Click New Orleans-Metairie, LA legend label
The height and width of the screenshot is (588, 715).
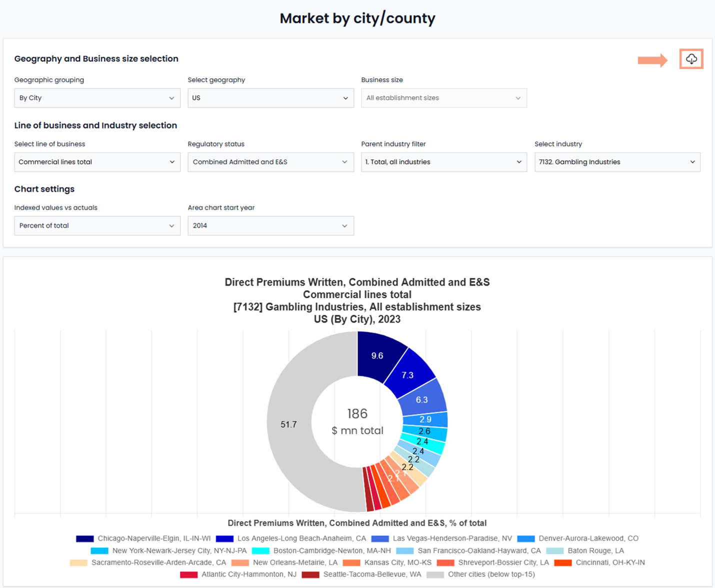point(295,563)
